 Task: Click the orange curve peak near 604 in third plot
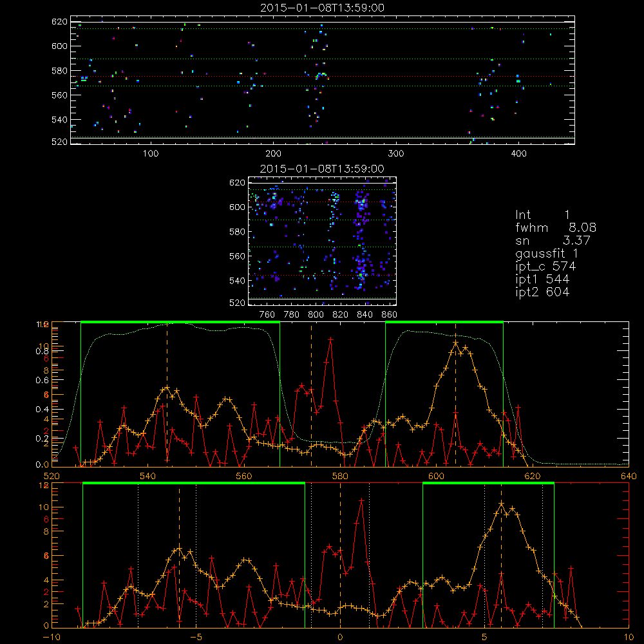pos(455,342)
